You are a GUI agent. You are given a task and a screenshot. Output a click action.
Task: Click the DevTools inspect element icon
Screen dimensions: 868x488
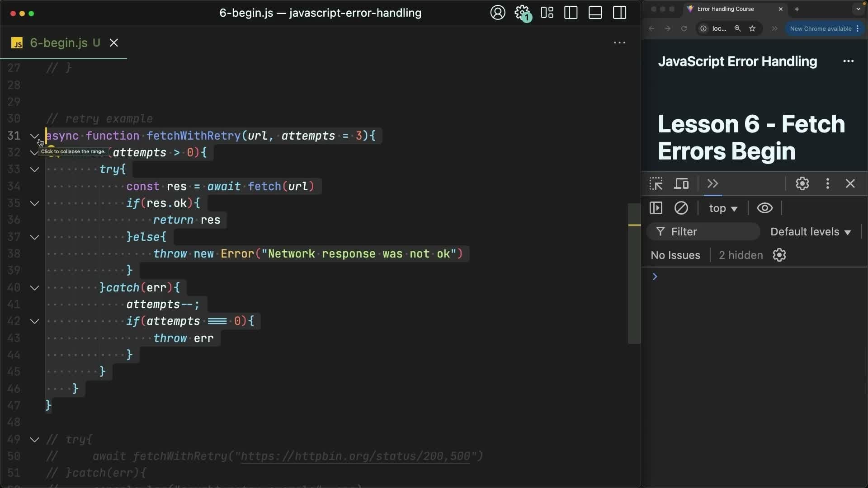[656, 183]
